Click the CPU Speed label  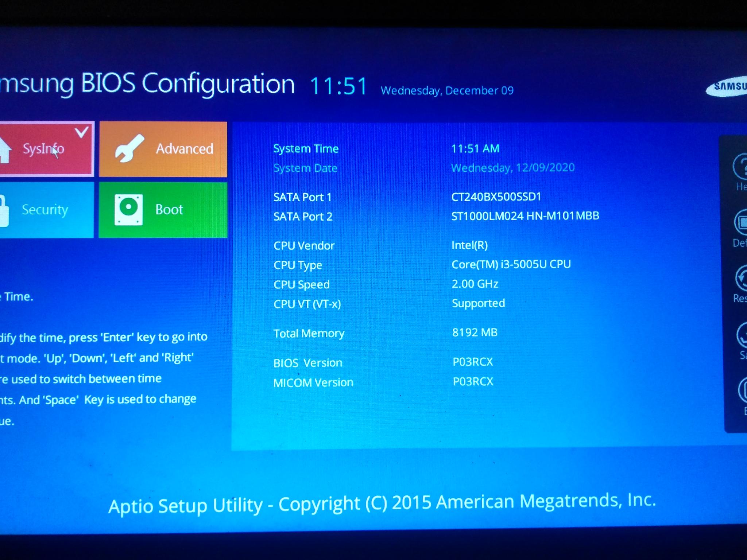tap(302, 285)
